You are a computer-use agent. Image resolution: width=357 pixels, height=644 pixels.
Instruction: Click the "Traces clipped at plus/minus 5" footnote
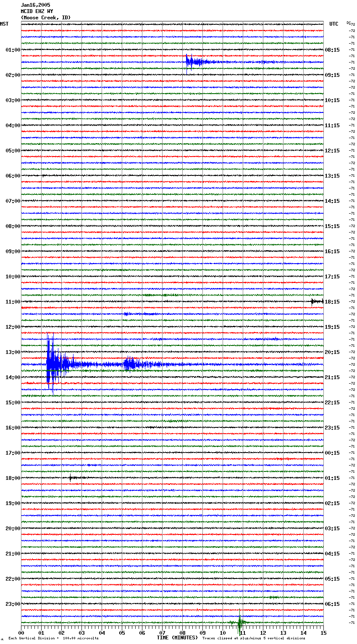(x=254, y=639)
